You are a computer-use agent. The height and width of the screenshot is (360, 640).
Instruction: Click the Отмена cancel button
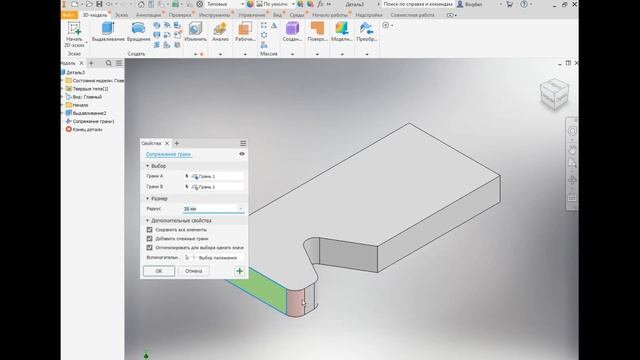[x=193, y=271]
